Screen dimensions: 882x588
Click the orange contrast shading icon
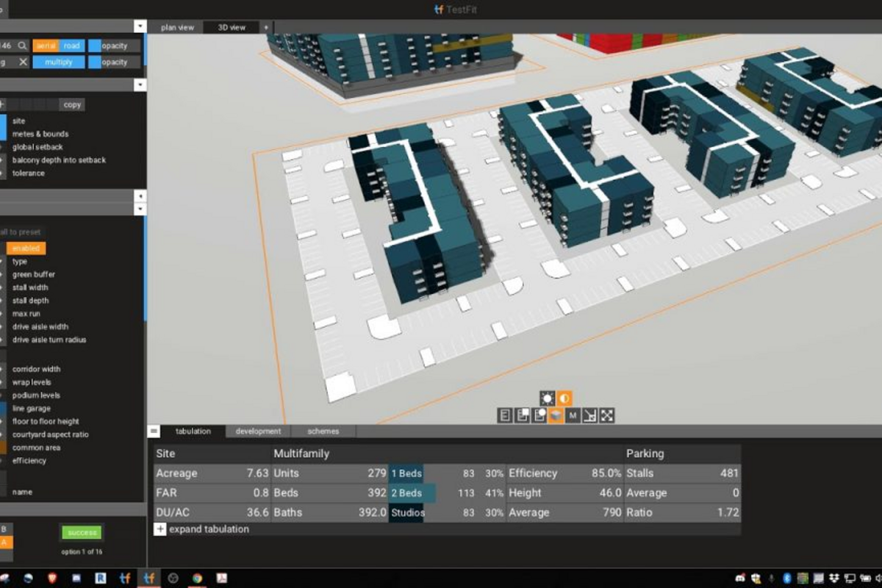coord(564,399)
